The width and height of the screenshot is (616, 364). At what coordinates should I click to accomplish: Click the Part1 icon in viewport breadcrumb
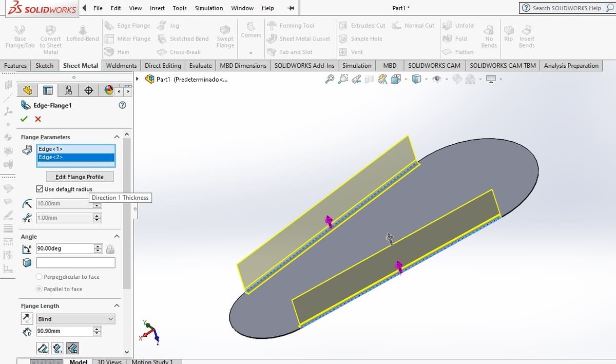point(150,79)
